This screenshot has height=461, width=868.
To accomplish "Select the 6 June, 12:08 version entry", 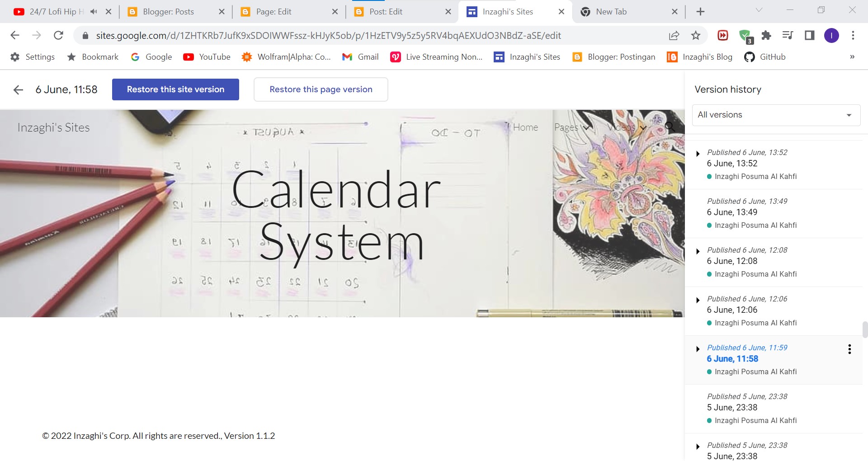I will click(x=774, y=262).
